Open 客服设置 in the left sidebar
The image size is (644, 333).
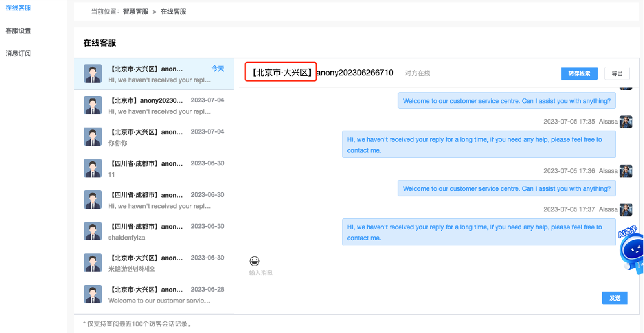pos(18,31)
